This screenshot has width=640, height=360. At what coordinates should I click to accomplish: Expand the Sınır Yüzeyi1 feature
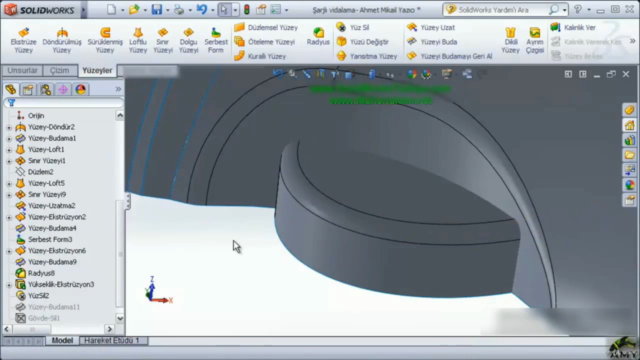pos(9,161)
